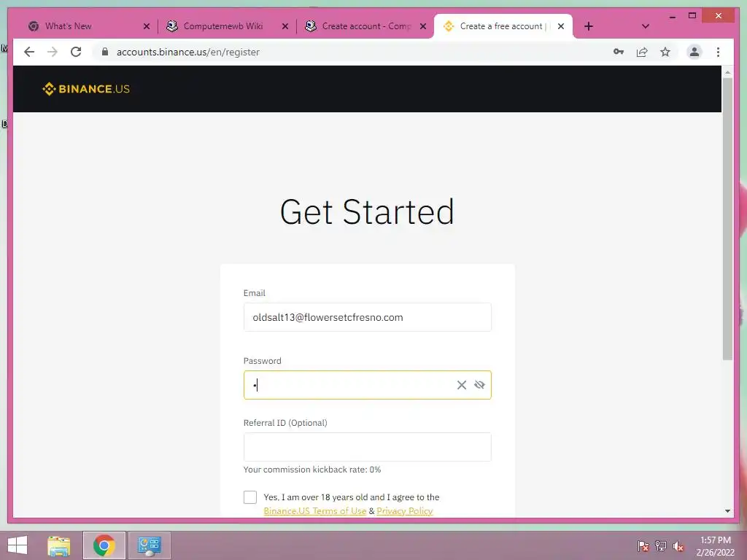747x560 pixels.
Task: Maximize the Chrome window
Action: [692, 16]
